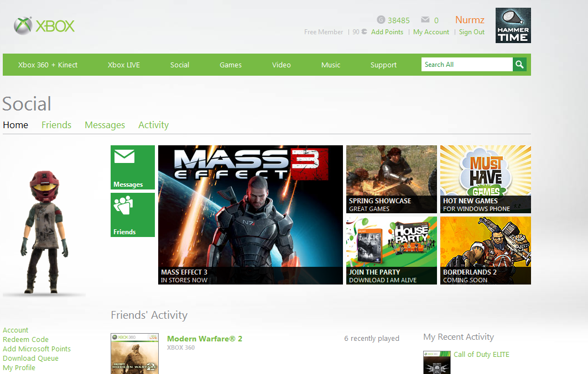Open the Xbox LIVE menu
Screen dimensions: 588x374
click(x=124, y=65)
